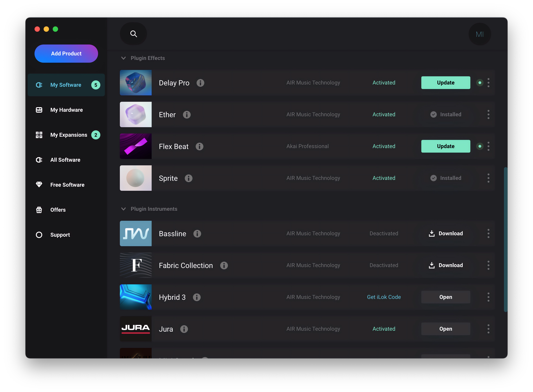Click the vertical scrollbar thumb

[506, 240]
